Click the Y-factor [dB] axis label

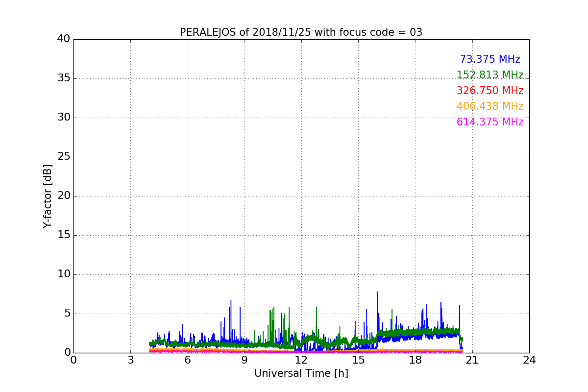point(48,196)
